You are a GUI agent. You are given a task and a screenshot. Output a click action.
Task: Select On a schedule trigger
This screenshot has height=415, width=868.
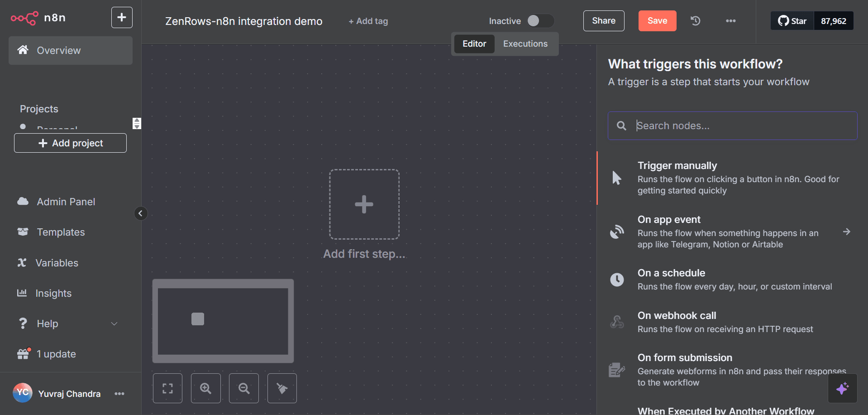pyautogui.click(x=732, y=280)
